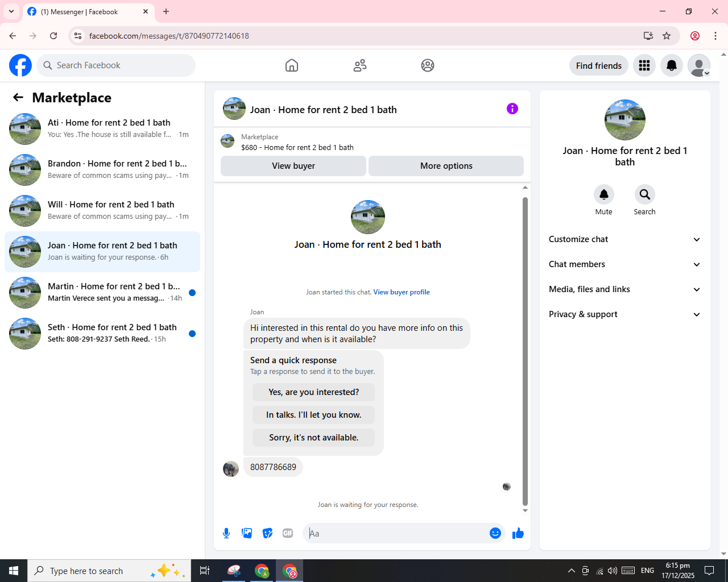Bookmark this page with the star icon
The width and height of the screenshot is (728, 582).
(667, 36)
